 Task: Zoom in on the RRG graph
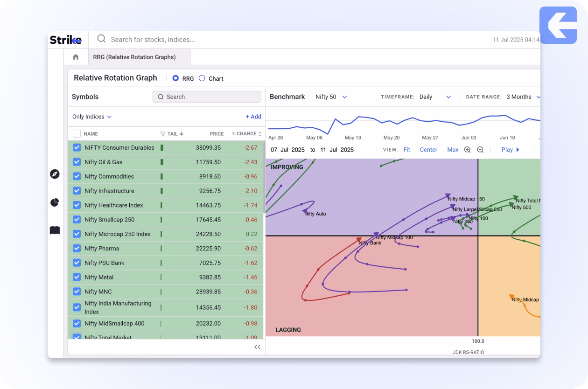click(467, 150)
